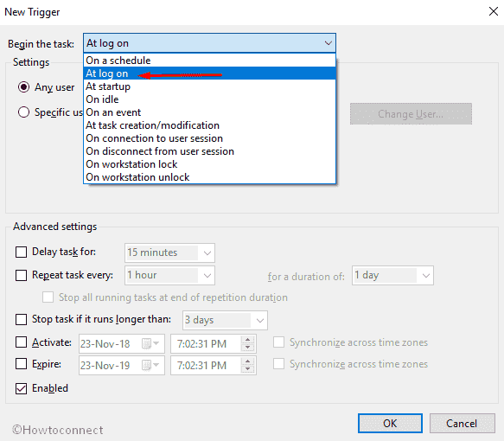
Task: Click the Cancel button
Action: pyautogui.click(x=462, y=424)
